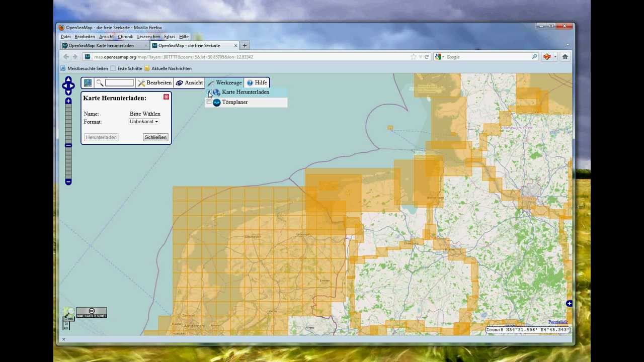Click the site identity icon in address bar
This screenshot has height=362, width=644.
click(x=88, y=57)
